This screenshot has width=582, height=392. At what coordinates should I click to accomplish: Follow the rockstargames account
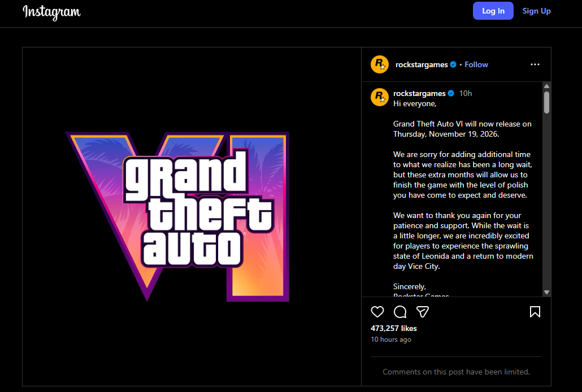[x=476, y=64]
